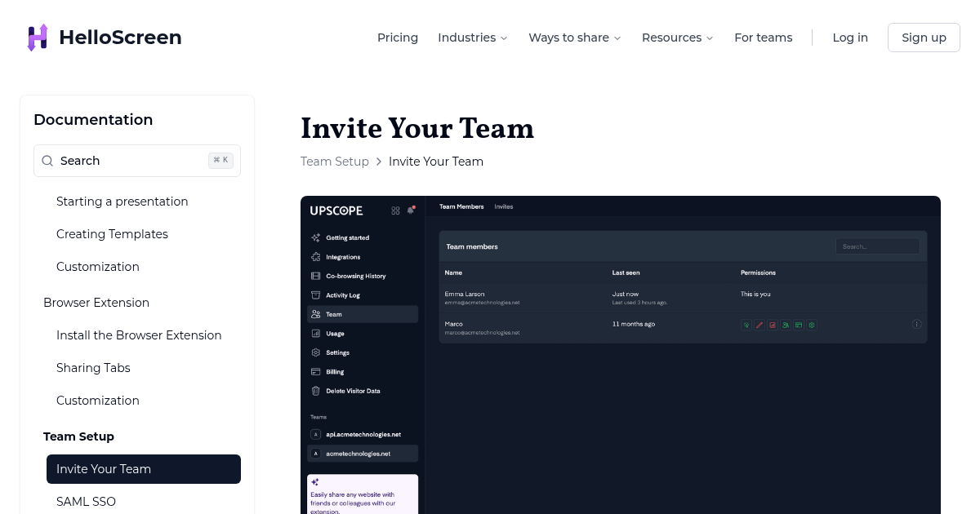980x514 pixels.
Task: Click Marco's green users permission icon
Action: [x=786, y=325]
